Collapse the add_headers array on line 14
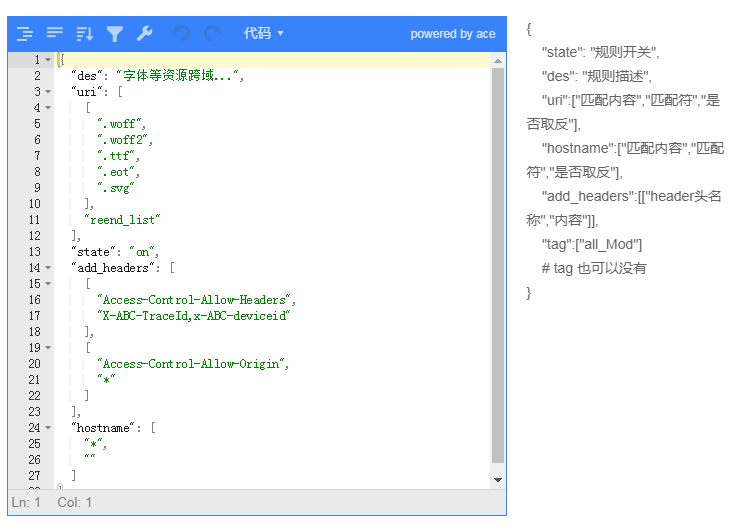The image size is (735, 528). click(48, 268)
